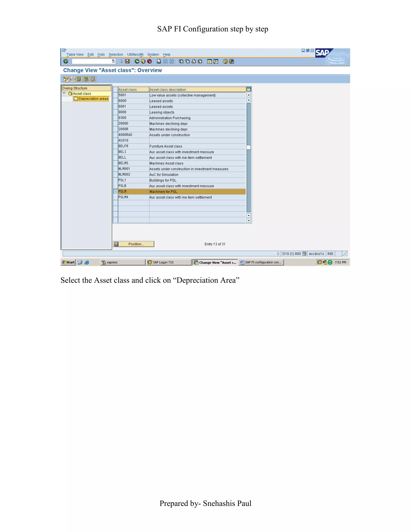This screenshot has width=411, height=532.
Task: Click the Select Block icon
Action: 86,79
